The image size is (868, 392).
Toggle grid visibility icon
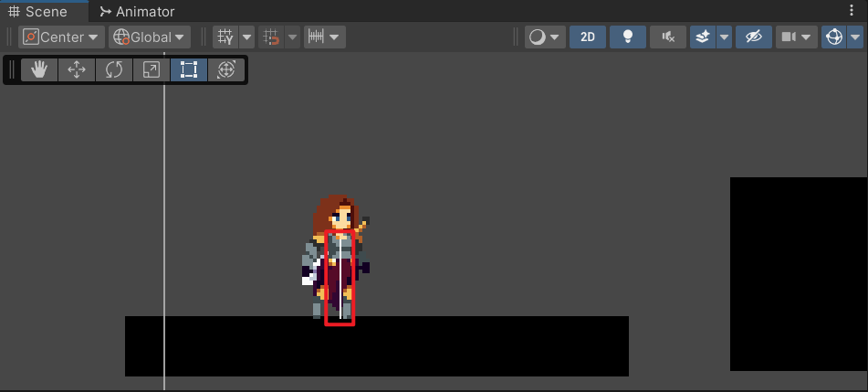click(225, 37)
